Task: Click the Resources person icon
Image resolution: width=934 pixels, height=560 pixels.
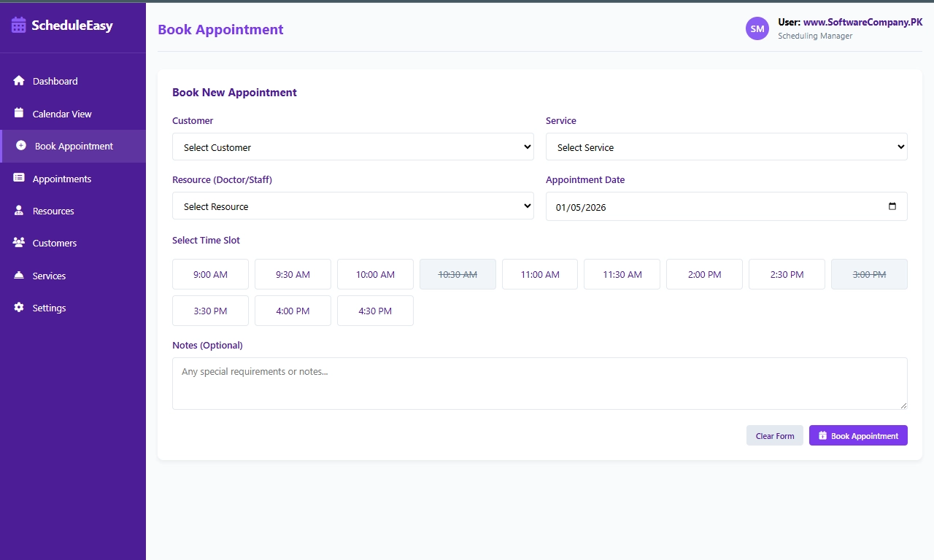Action: click(19, 211)
